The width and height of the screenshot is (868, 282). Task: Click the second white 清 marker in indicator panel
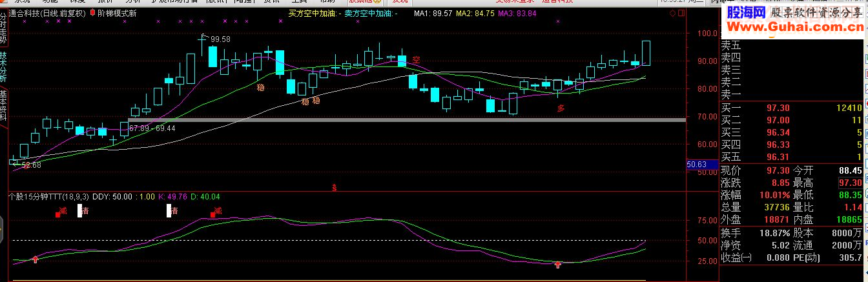[x=174, y=210]
